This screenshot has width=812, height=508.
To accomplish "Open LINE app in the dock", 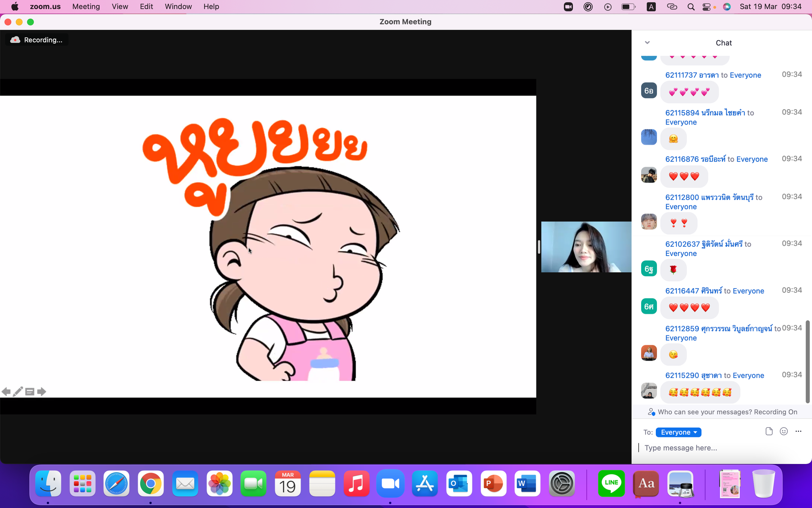I will [611, 483].
